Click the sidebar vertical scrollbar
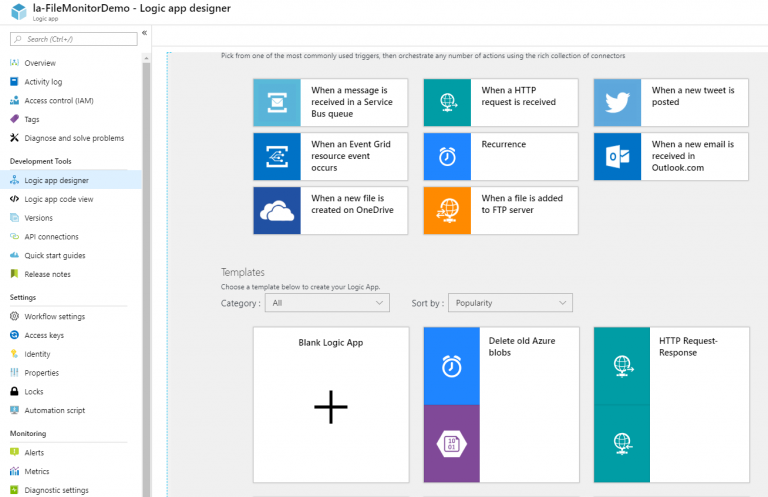This screenshot has height=497, width=768. (146, 279)
